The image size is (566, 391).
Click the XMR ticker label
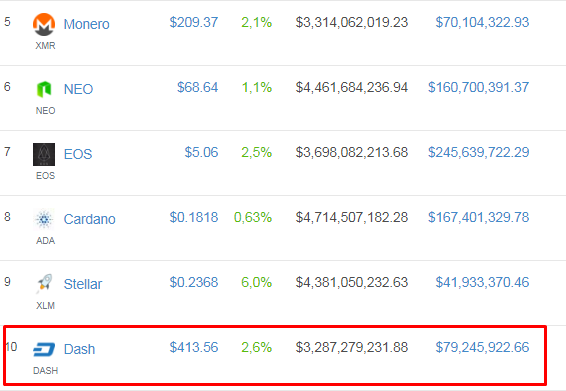(x=45, y=46)
